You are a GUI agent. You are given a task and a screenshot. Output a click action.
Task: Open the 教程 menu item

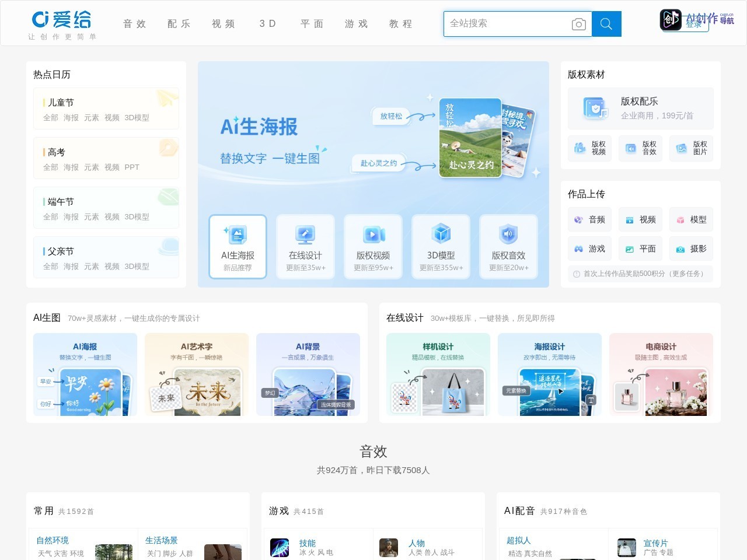pyautogui.click(x=400, y=24)
